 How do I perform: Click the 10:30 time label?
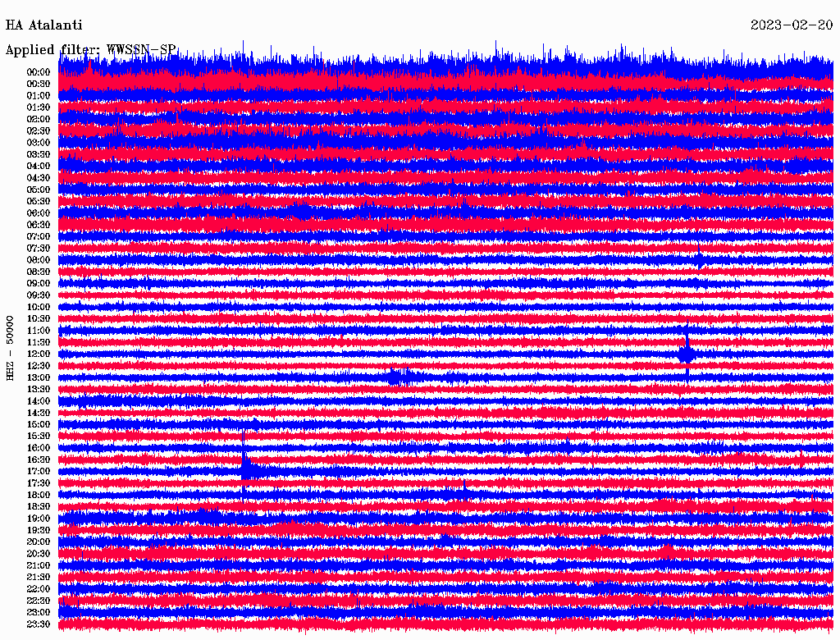(39, 318)
